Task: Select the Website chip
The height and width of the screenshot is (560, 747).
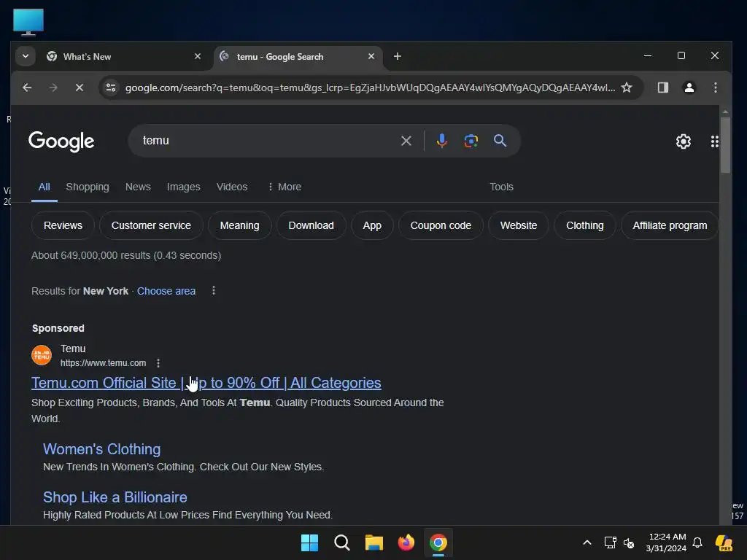Action: point(519,225)
